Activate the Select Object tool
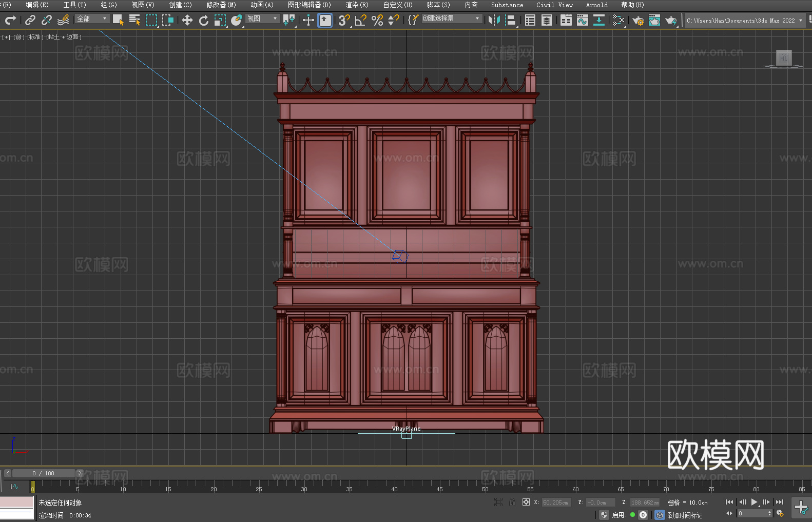 (118, 20)
